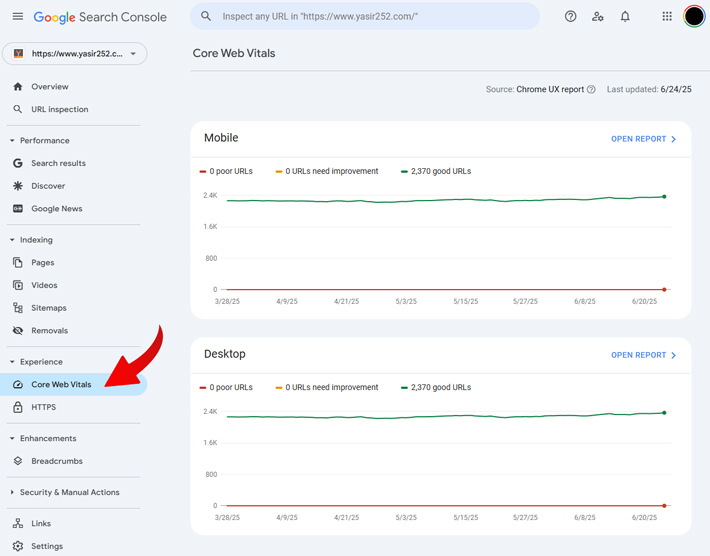
Task: Click Mobile green chart endpoint dot
Action: point(664,197)
